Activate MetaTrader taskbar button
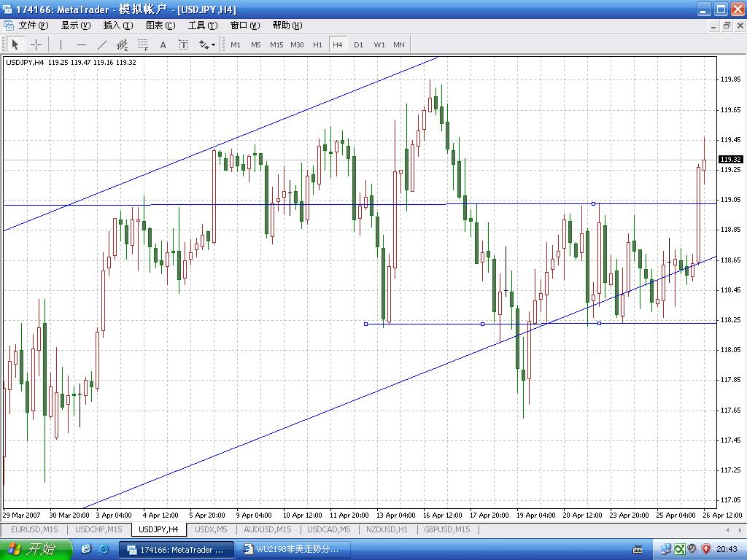Screen dimensions: 747x560 (x=177, y=550)
